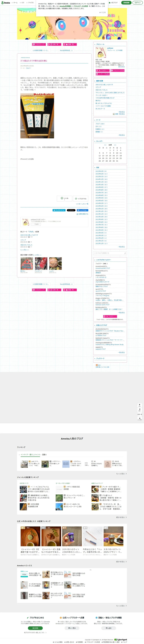The height and width of the screenshot is (644, 144).
Task: Click pink フォロー button in profile panel
Action: click(x=102, y=71)
